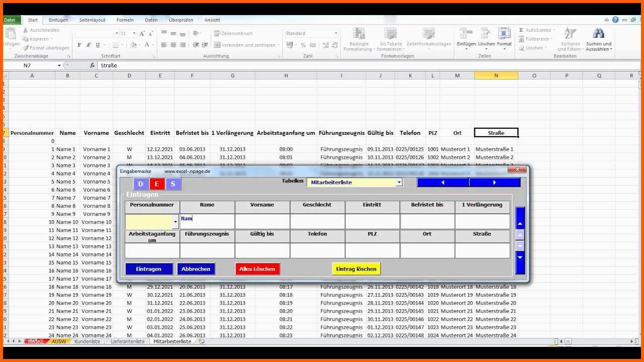Open Sortieren und Filtern
Image resolution: width=644 pixels, height=362 pixels.
tap(570, 40)
